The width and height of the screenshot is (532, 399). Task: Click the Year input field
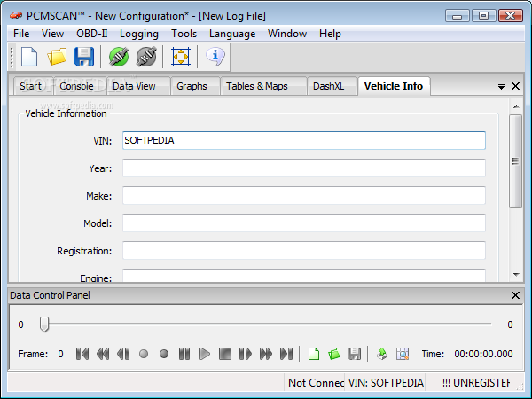(303, 168)
